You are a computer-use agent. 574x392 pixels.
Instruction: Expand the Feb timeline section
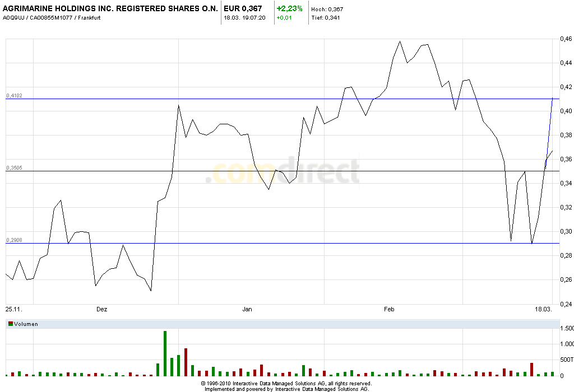(389, 309)
